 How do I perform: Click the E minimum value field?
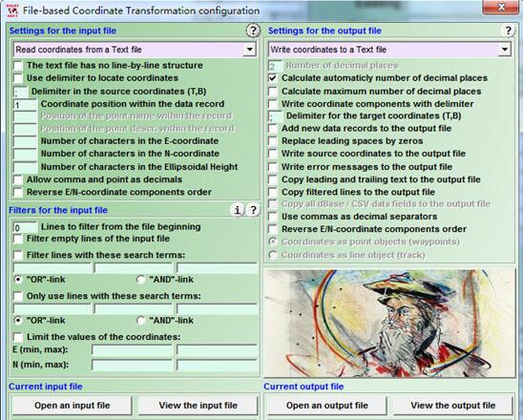[132, 350]
